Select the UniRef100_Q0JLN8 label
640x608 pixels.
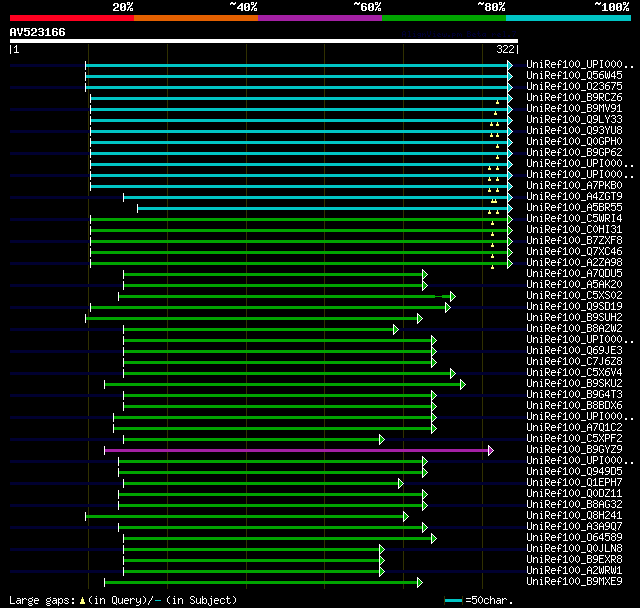pos(574,549)
